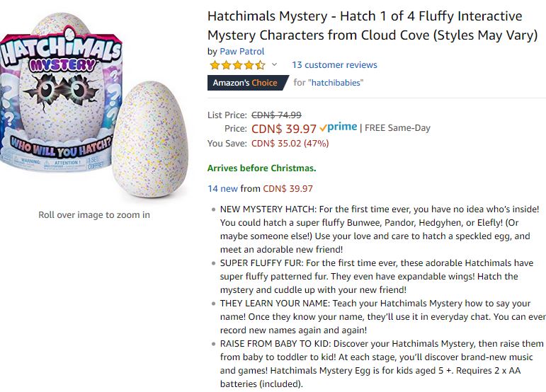546x392 pixels.
Task: Click the struck-through list price CDN$ 74.99
Action: 276,115
